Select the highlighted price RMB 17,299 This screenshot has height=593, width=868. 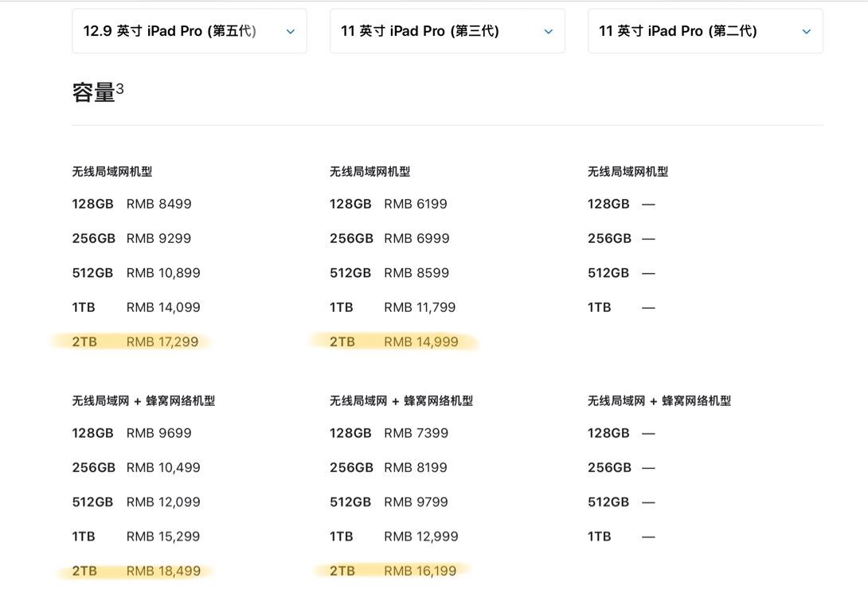(x=162, y=341)
